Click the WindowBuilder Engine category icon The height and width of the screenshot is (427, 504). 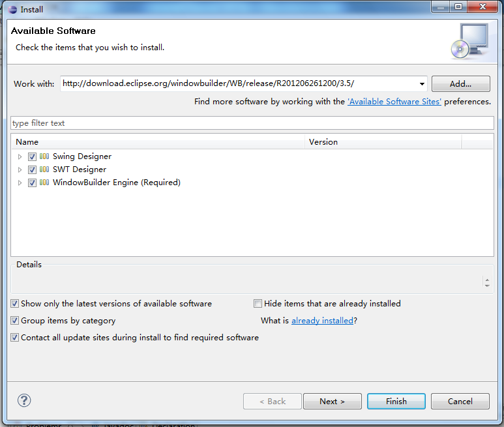(44, 183)
